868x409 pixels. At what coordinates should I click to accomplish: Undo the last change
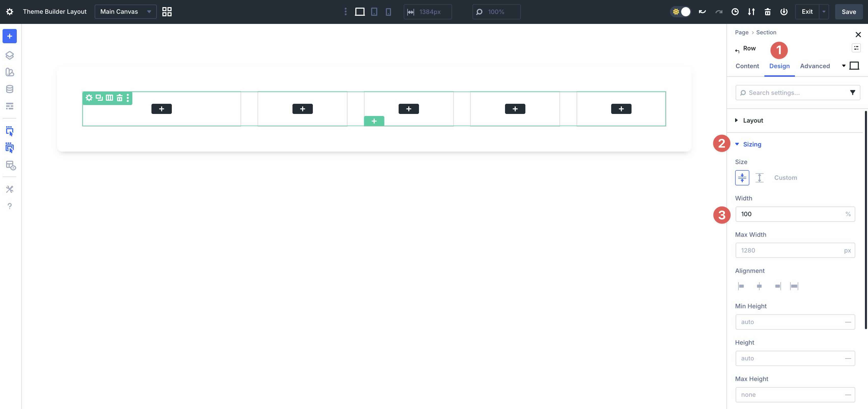point(702,11)
